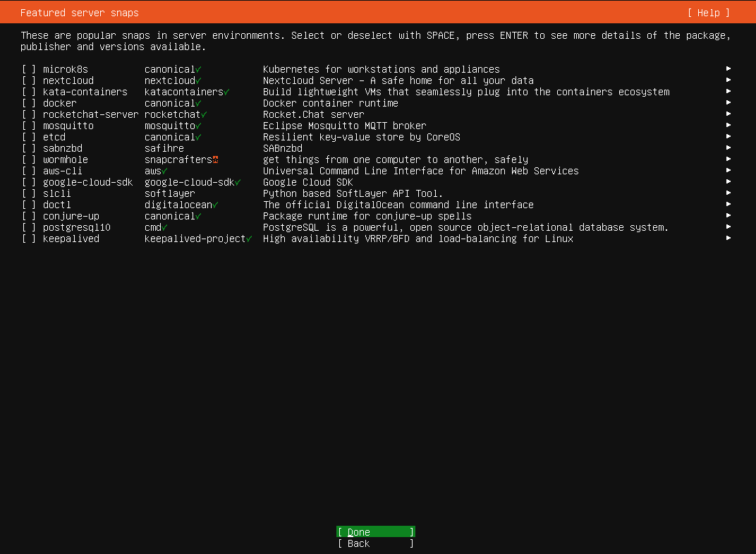756x554 pixels.
Task: Expand details arrow for sabnzbd row
Action: click(x=728, y=147)
